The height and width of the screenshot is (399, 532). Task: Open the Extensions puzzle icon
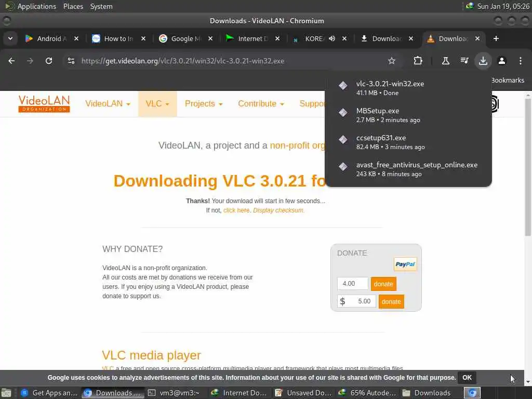click(x=418, y=61)
